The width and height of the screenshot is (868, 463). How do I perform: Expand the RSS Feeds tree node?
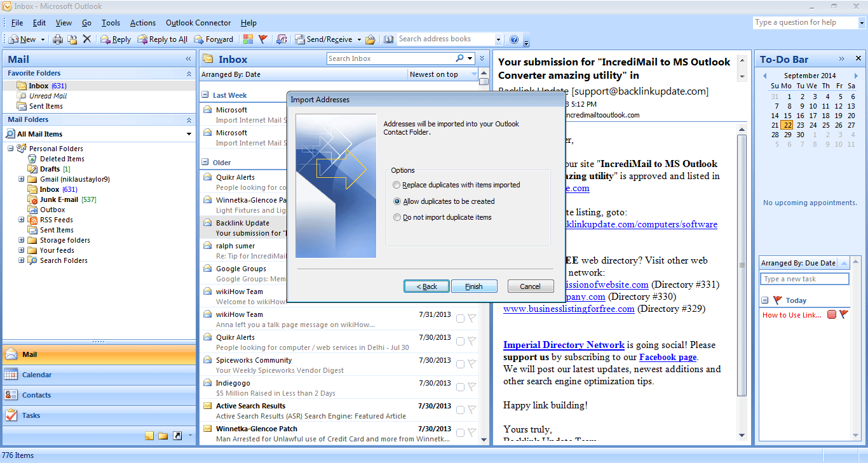click(x=21, y=220)
